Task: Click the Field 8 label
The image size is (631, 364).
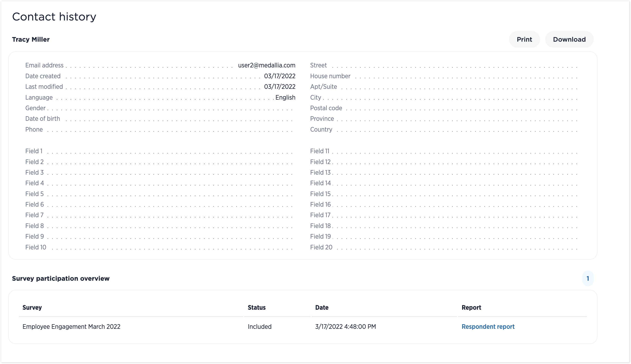Action: tap(35, 226)
